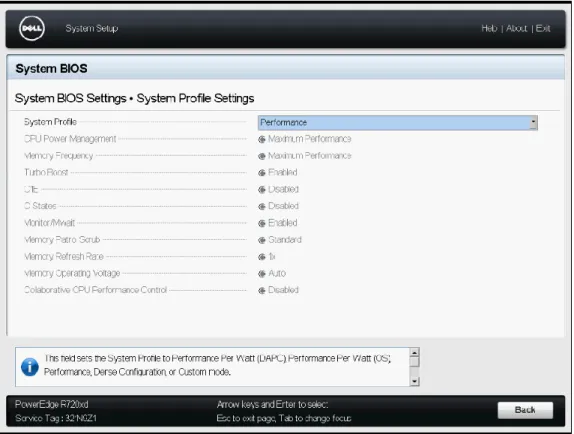Select the Turbo Boost label
The width and height of the screenshot is (574, 434).
tap(46, 172)
